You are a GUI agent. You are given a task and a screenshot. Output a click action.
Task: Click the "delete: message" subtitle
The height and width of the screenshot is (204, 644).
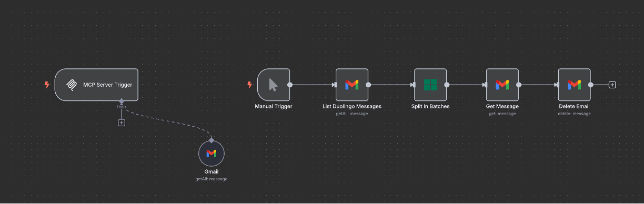pyautogui.click(x=574, y=114)
